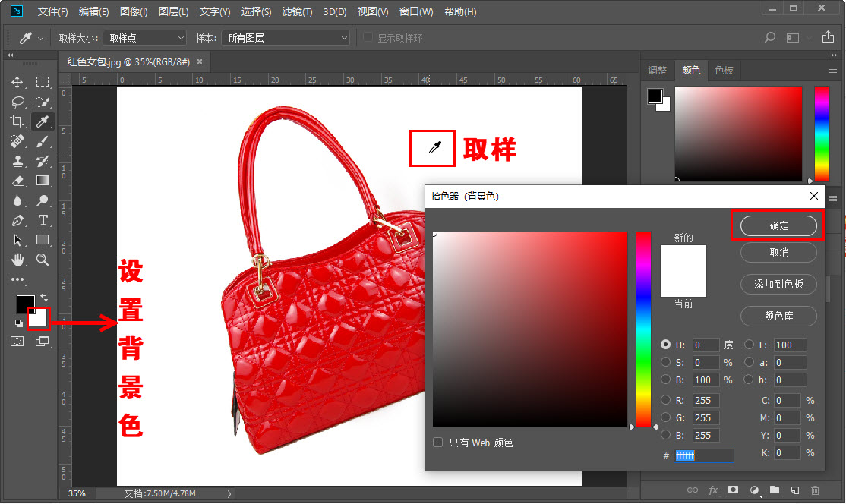Select the Brush tool
The width and height of the screenshot is (846, 504).
click(43, 141)
